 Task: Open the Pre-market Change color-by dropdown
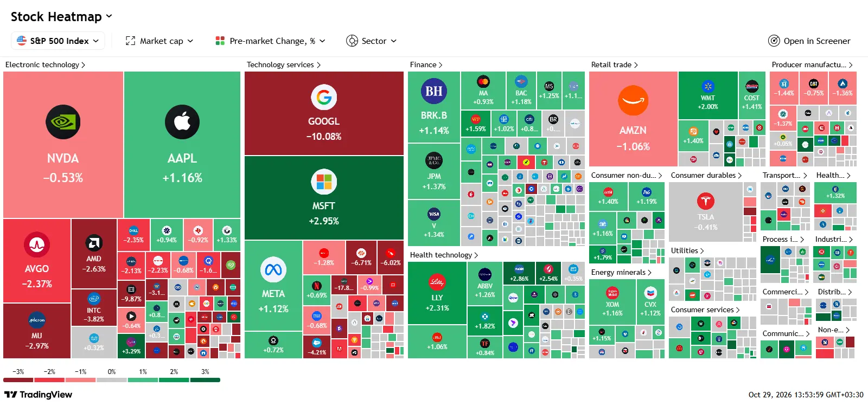[271, 41]
